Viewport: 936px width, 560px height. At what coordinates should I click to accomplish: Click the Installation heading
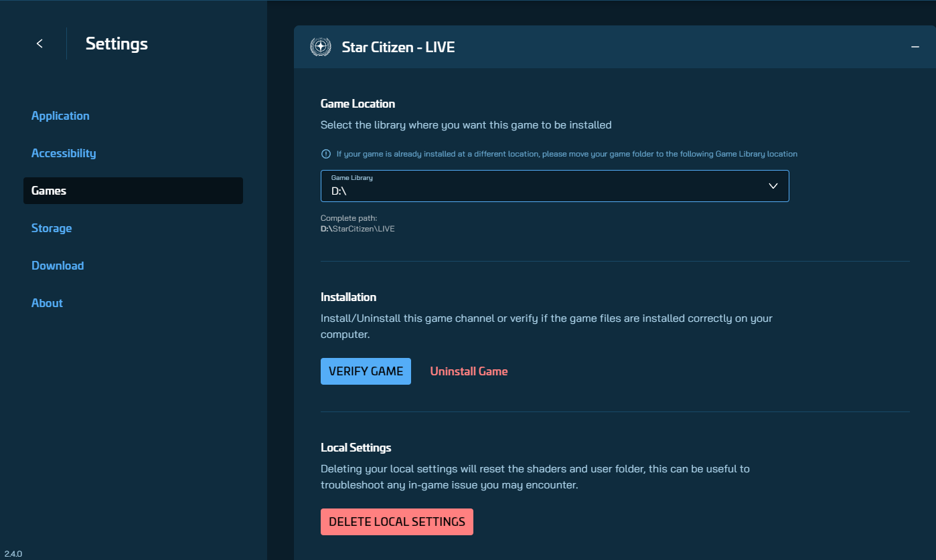(x=348, y=297)
